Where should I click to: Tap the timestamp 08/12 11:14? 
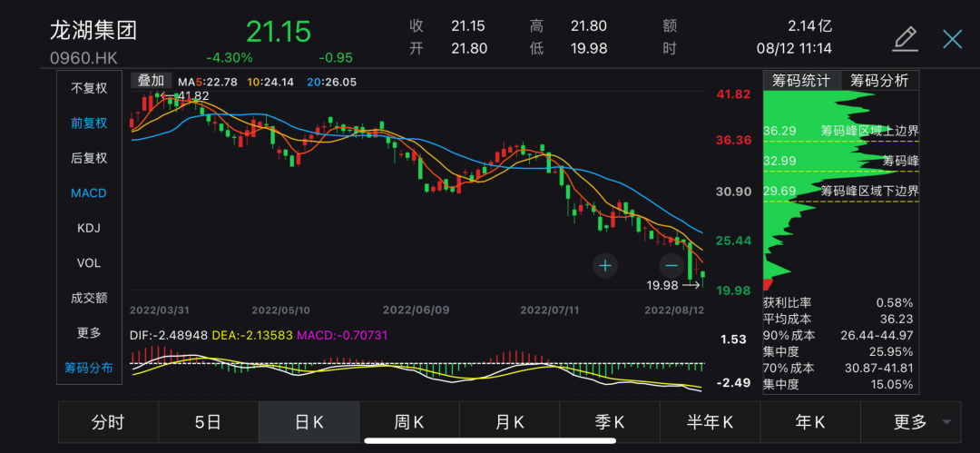click(x=792, y=48)
